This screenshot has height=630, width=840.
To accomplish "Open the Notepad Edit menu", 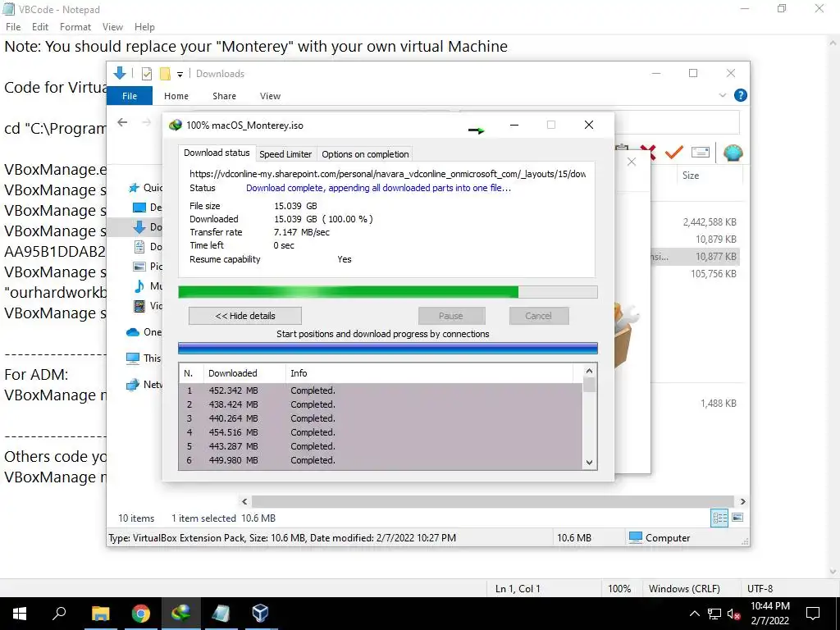I will click(x=40, y=27).
